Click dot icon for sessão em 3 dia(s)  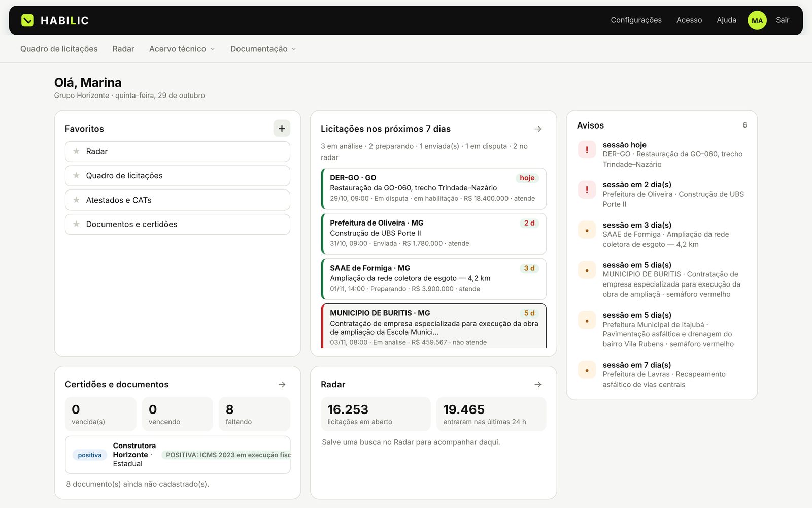coord(587,230)
